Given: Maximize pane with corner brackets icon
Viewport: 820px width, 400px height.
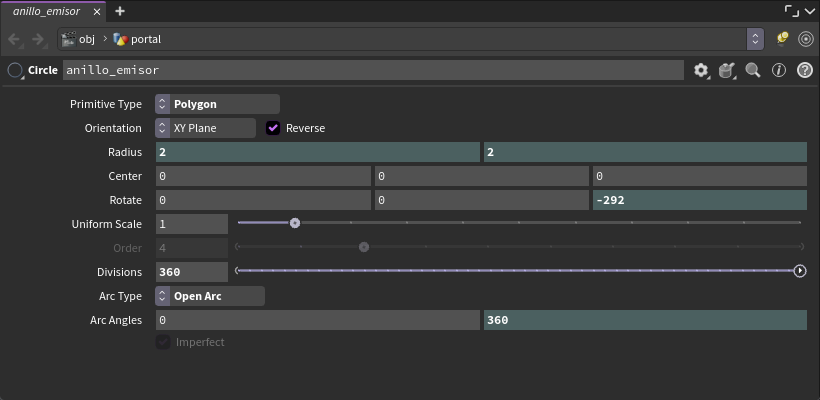Looking at the screenshot, I should click(x=792, y=12).
